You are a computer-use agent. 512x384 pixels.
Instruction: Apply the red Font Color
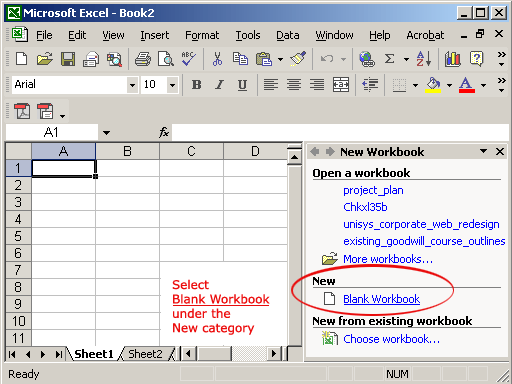coord(467,85)
